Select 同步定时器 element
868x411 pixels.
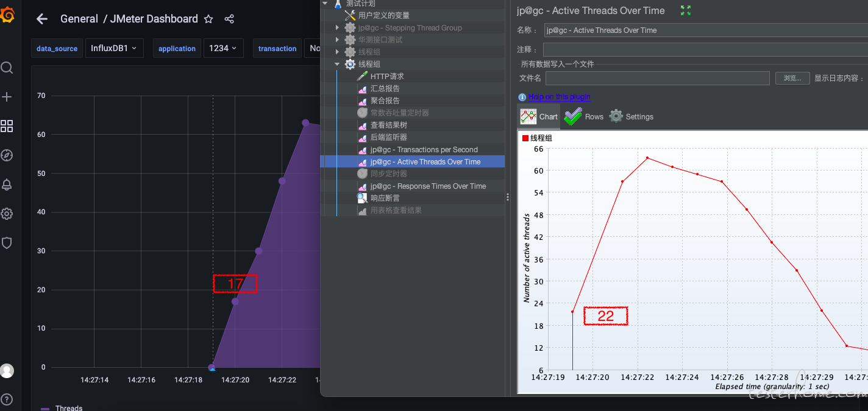pos(389,174)
